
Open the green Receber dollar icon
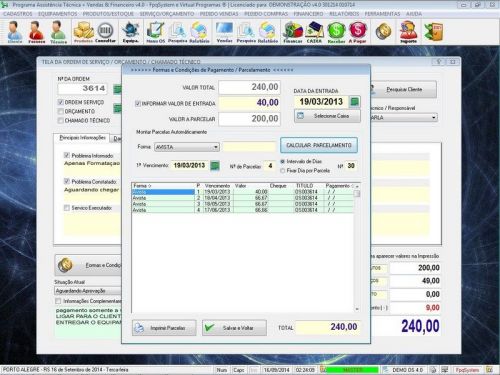click(x=336, y=32)
